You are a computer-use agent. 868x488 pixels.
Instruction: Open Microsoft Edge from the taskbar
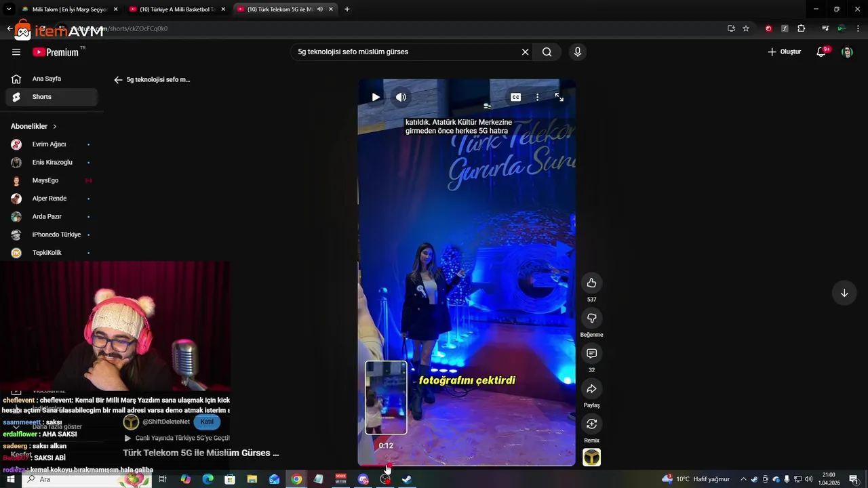pyautogui.click(x=208, y=479)
